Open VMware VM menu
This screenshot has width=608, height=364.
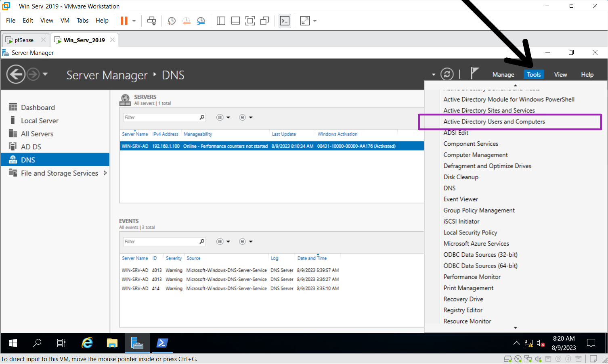(x=65, y=21)
